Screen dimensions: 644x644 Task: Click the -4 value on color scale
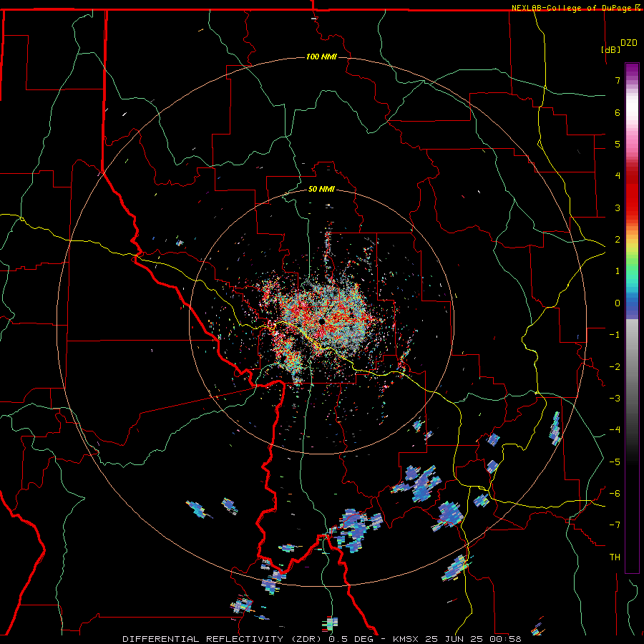click(615, 430)
